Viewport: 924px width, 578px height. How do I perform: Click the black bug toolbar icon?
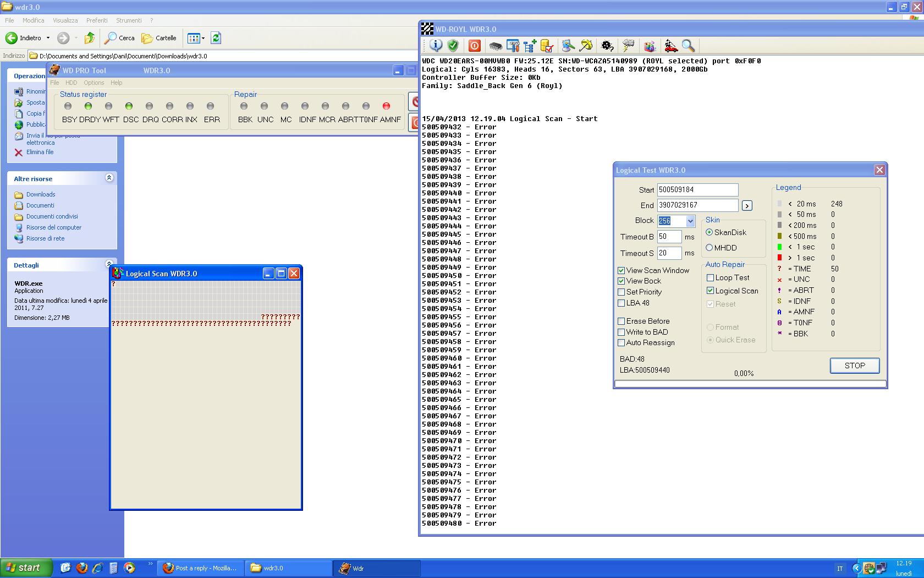click(607, 46)
